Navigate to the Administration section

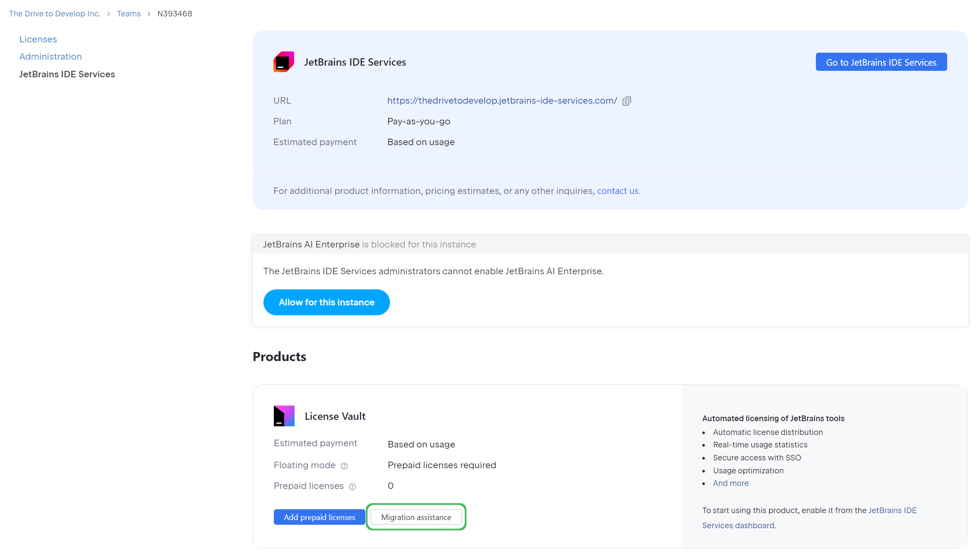point(51,56)
